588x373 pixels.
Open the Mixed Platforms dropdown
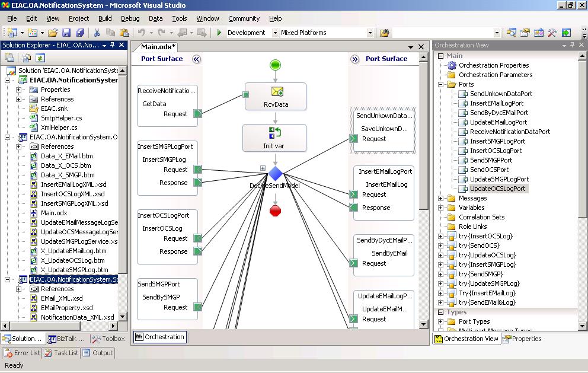[370, 33]
